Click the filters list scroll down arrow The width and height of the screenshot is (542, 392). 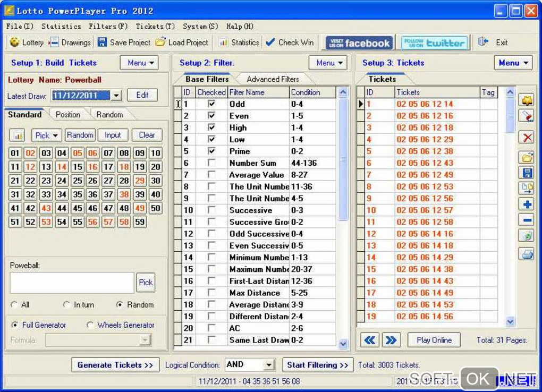343,344
